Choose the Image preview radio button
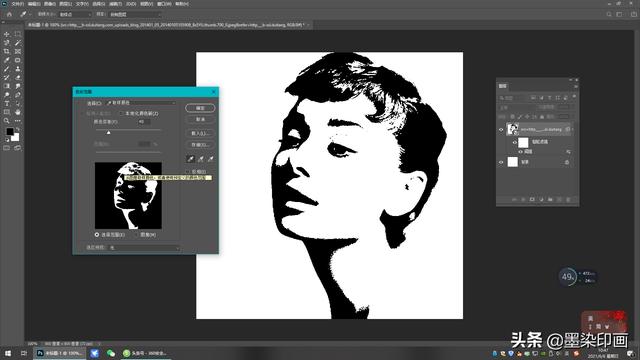640x360 pixels. coord(137,235)
